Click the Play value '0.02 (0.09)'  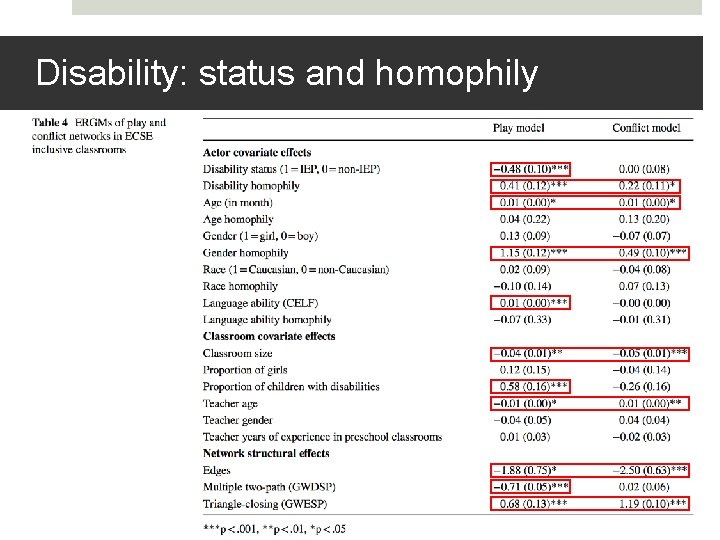[525, 269]
